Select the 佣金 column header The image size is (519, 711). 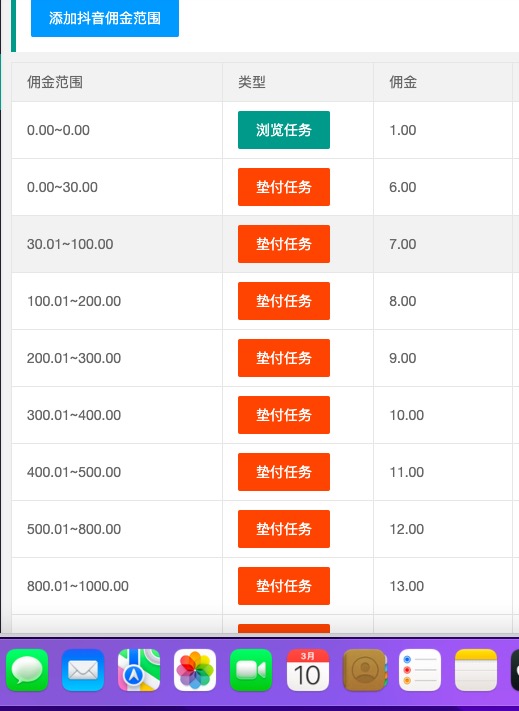(443, 82)
